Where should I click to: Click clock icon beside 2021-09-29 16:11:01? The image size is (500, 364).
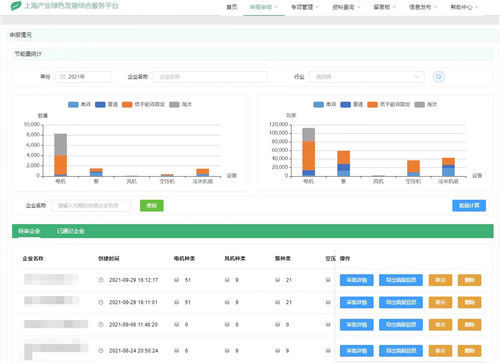[101, 302]
